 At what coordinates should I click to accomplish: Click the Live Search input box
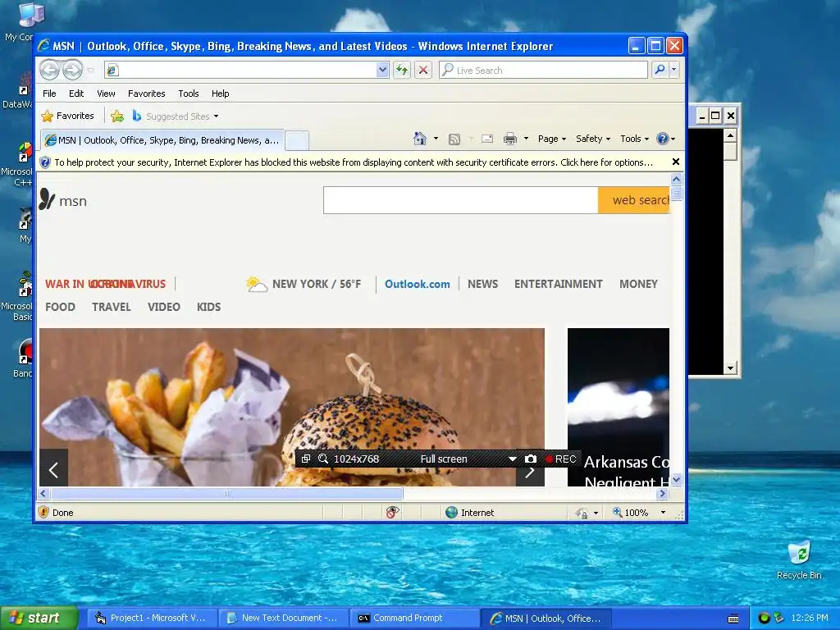pyautogui.click(x=544, y=71)
